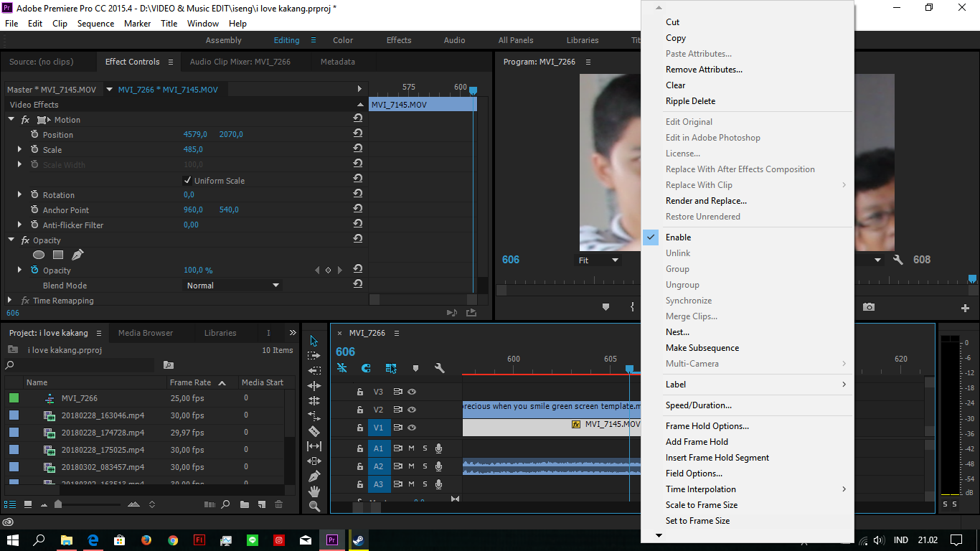Collapse the Motion effect group
Screen dimensions: 980x551
click(11, 120)
